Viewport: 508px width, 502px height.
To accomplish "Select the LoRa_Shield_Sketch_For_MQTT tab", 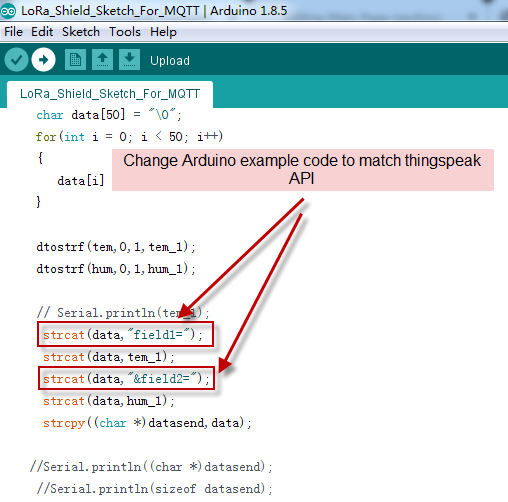I will click(x=110, y=94).
